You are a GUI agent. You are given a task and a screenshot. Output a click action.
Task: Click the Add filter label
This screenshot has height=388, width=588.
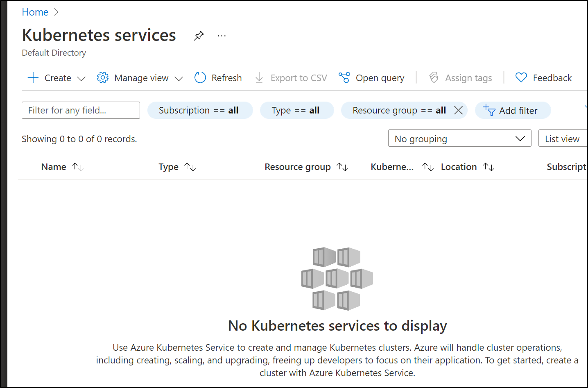[518, 111]
